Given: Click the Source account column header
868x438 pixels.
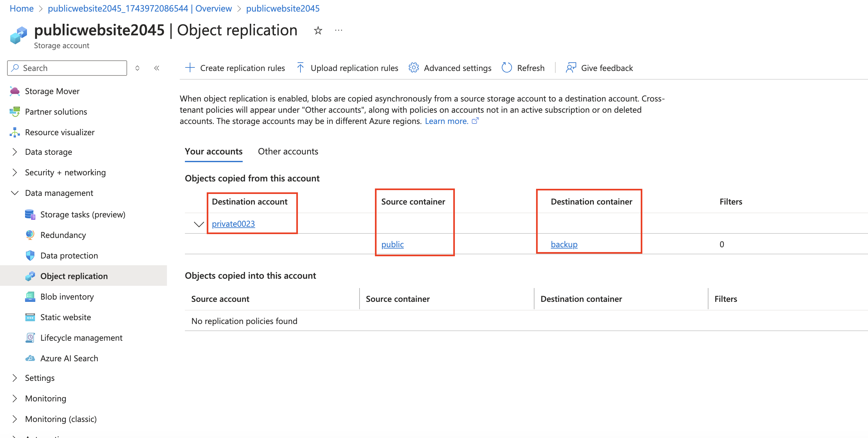Looking at the screenshot, I should pyautogui.click(x=220, y=299).
